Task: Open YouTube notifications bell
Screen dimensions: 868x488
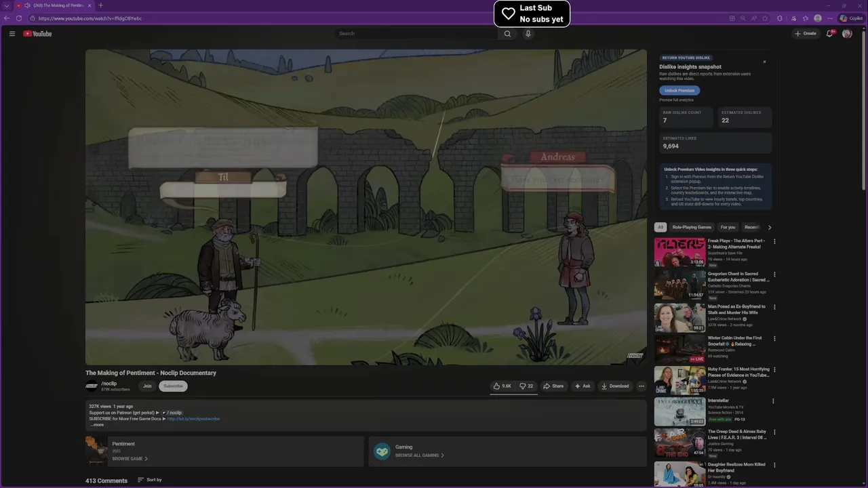Action: coord(829,33)
